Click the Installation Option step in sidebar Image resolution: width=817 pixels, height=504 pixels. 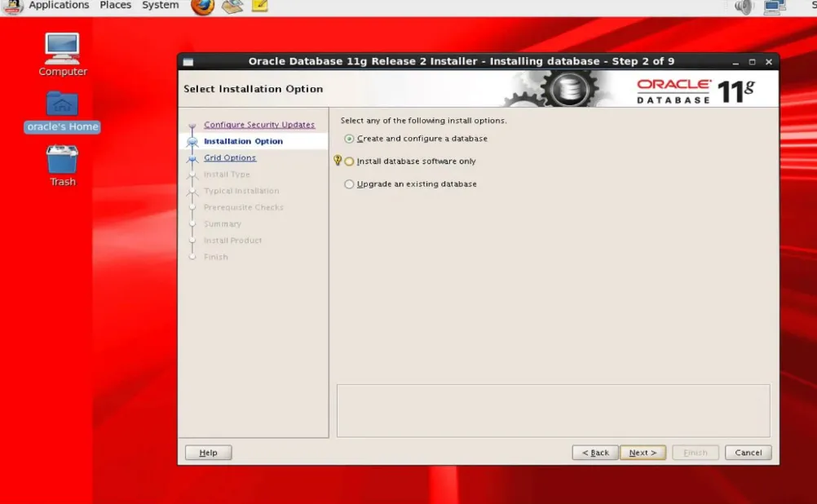click(243, 141)
